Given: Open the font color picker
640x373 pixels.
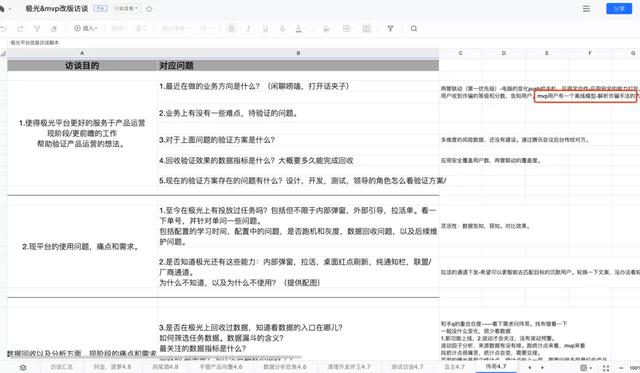Looking at the screenshot, I should [299, 29].
